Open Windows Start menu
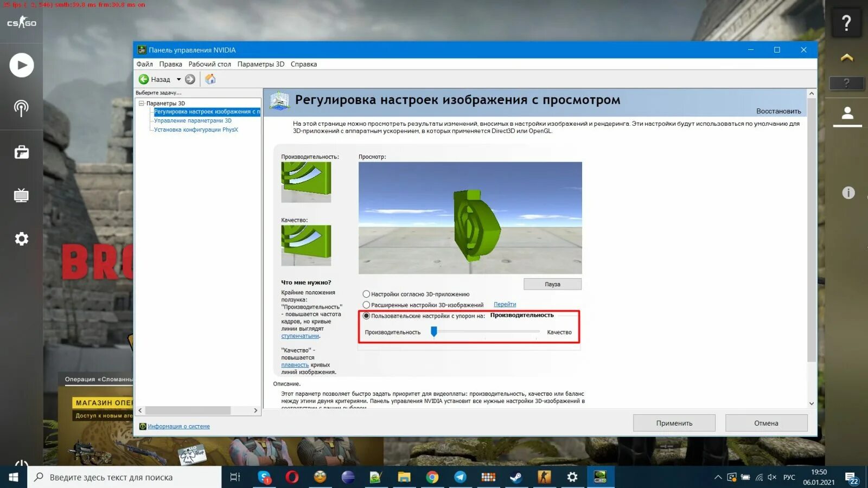868x488 pixels. pyautogui.click(x=14, y=477)
